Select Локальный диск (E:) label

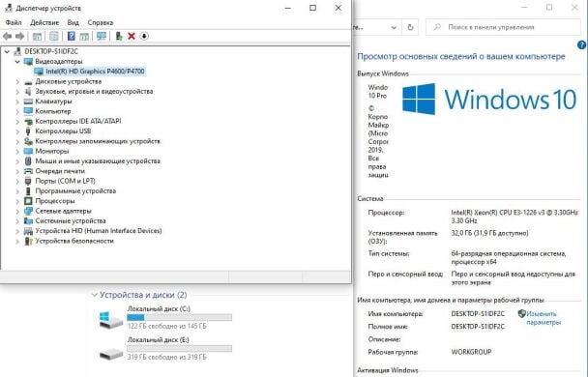pyautogui.click(x=159, y=340)
